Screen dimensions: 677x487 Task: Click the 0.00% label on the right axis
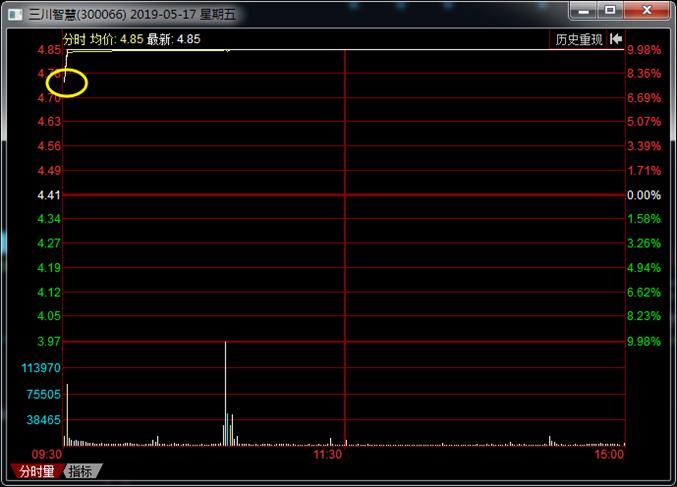[x=642, y=195]
